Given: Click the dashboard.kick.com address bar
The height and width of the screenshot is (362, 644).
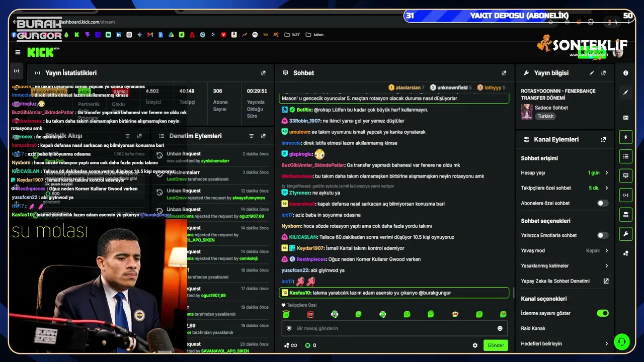Looking at the screenshot, I should pyautogui.click(x=87, y=22).
